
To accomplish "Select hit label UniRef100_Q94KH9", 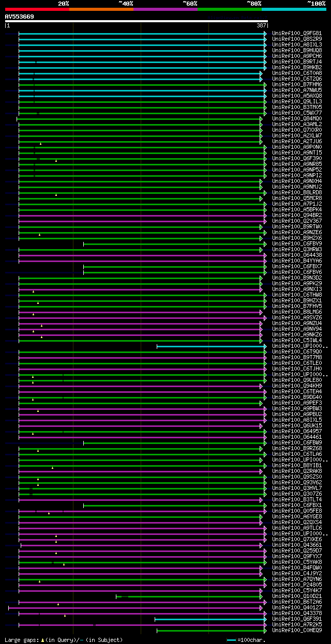I will coord(297,386).
